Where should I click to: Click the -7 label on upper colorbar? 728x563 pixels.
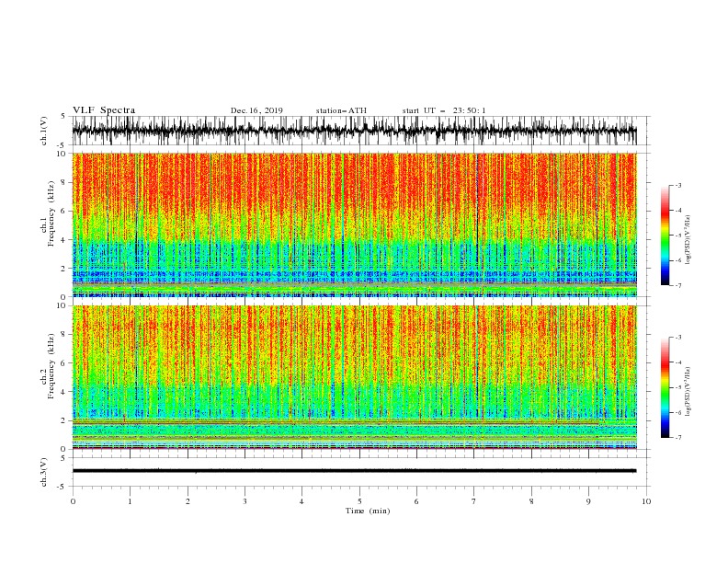coord(678,286)
